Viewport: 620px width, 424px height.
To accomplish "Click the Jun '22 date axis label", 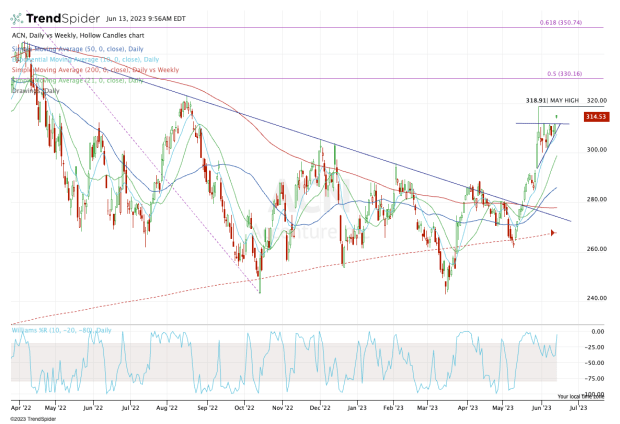I will tap(93, 407).
